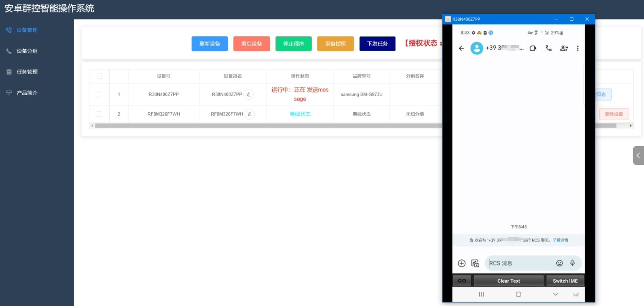The image size is (644, 306).
Task: Tap the plus attachment icon beside message box
Action: [x=462, y=263]
